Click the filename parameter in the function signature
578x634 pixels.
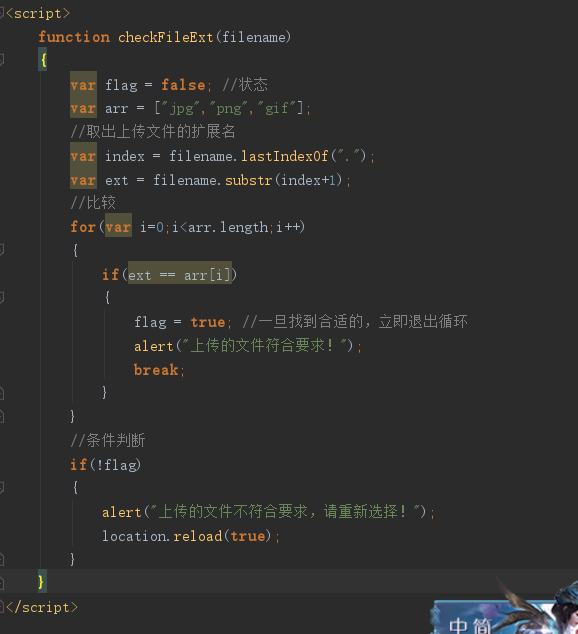(x=254, y=37)
